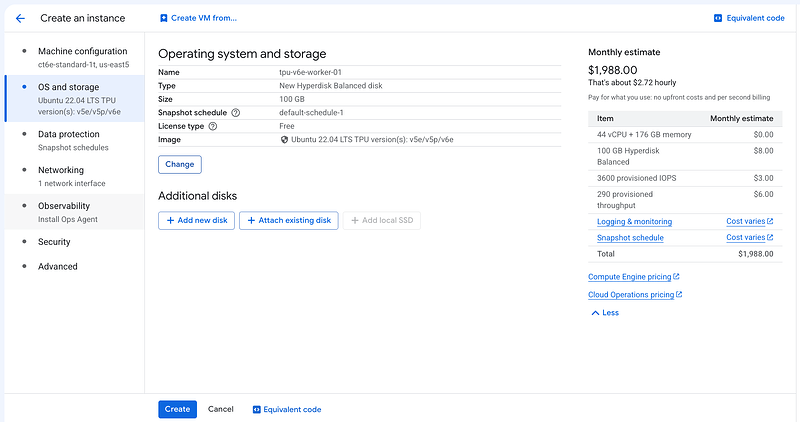Click Additional disks heading
This screenshot has height=422, width=800.
(197, 196)
